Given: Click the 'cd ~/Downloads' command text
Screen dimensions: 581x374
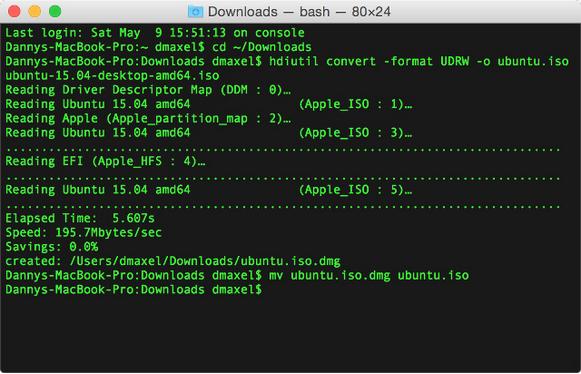Looking at the screenshot, I should tap(262, 47).
